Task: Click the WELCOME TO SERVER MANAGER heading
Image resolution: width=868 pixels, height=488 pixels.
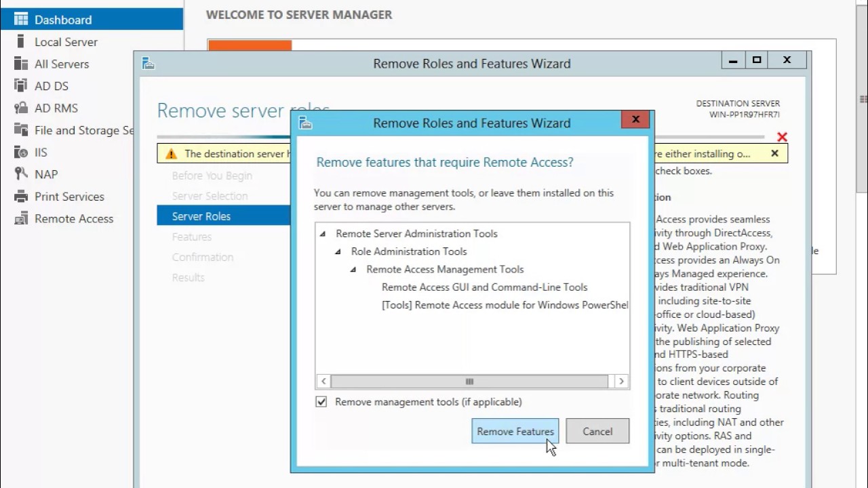Action: 299,14
